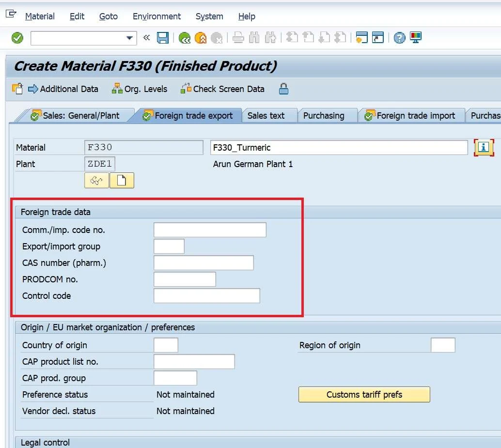Click the Control code field
The height and width of the screenshot is (448, 501).
coord(207,296)
